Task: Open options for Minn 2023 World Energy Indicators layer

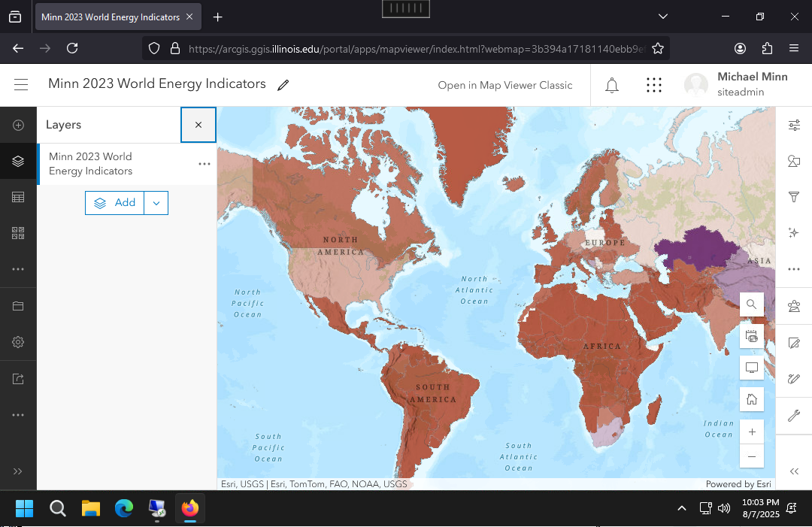Action: point(204,164)
